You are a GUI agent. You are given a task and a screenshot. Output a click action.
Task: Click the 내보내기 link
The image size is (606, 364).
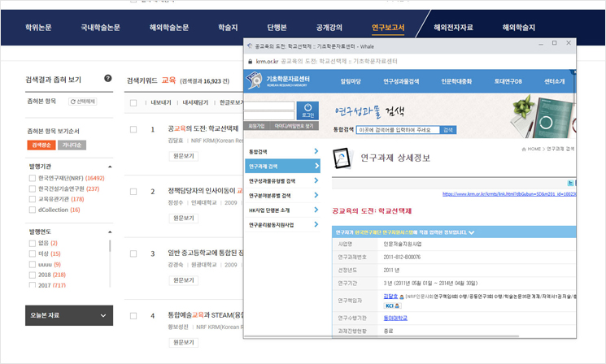point(161,102)
